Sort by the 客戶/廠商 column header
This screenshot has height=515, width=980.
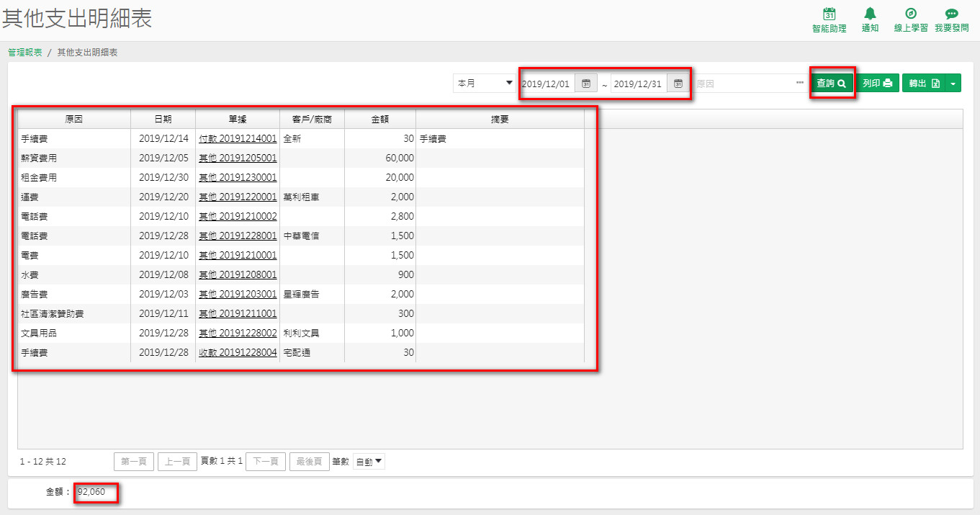[x=312, y=120]
